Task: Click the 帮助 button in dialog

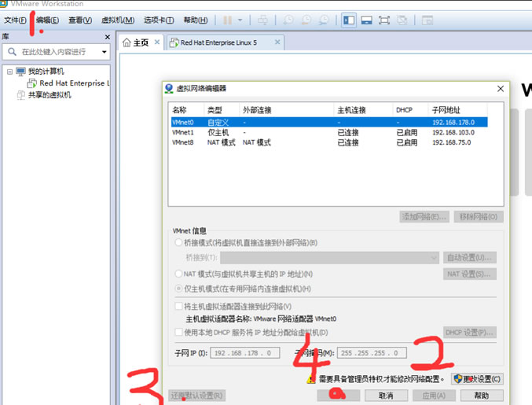Action: tap(482, 396)
